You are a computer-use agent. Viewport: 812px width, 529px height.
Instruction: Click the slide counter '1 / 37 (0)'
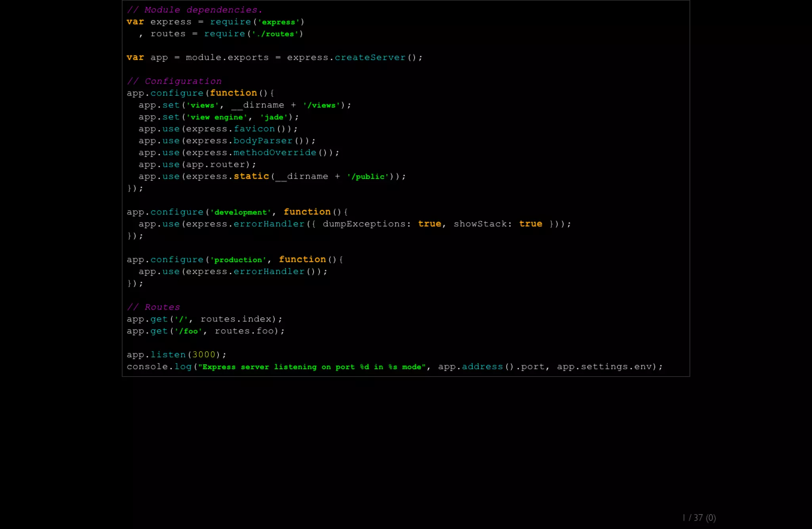pyautogui.click(x=699, y=518)
